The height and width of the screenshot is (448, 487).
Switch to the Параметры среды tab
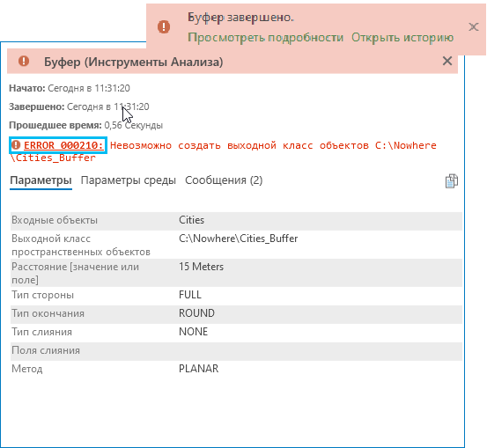pos(129,180)
